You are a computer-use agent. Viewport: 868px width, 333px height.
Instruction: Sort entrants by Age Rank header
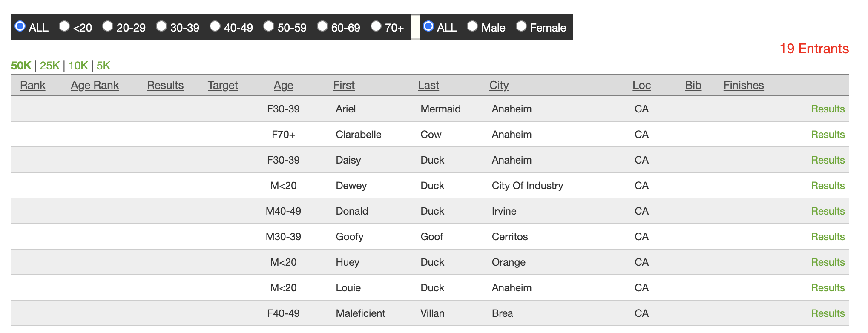pos(95,85)
